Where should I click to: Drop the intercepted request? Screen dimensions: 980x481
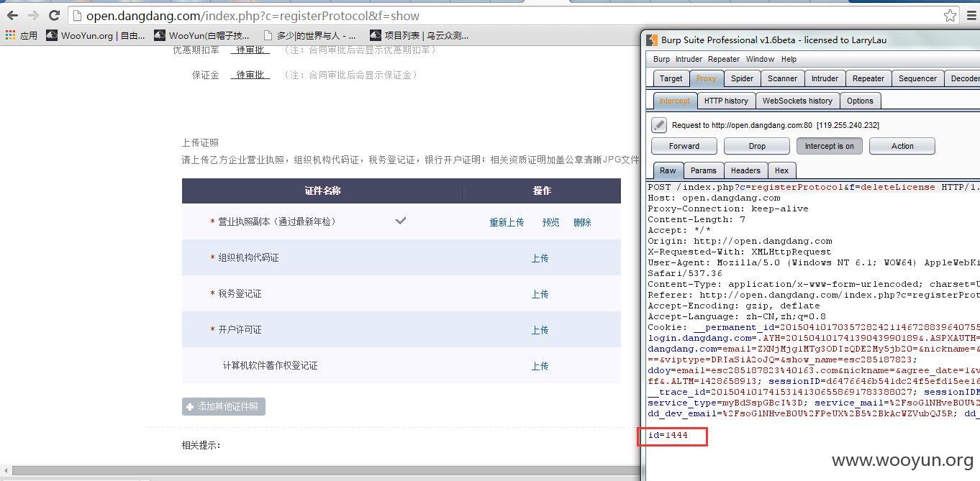coord(757,146)
